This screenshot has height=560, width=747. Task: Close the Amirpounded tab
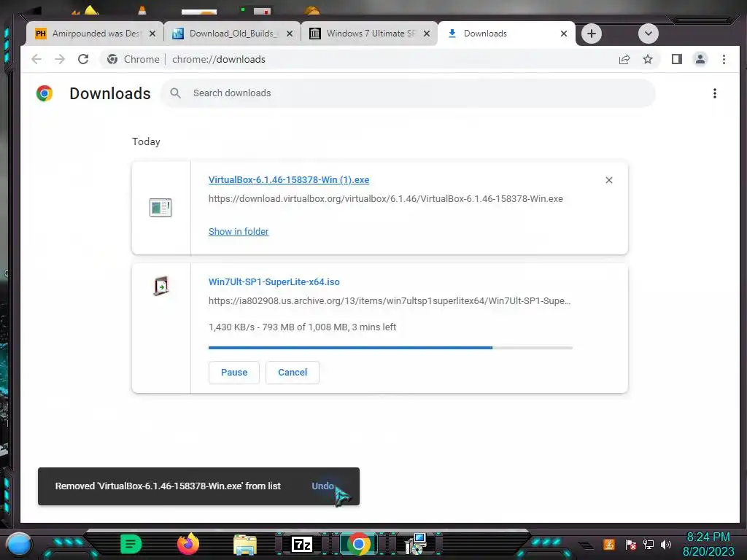click(152, 34)
